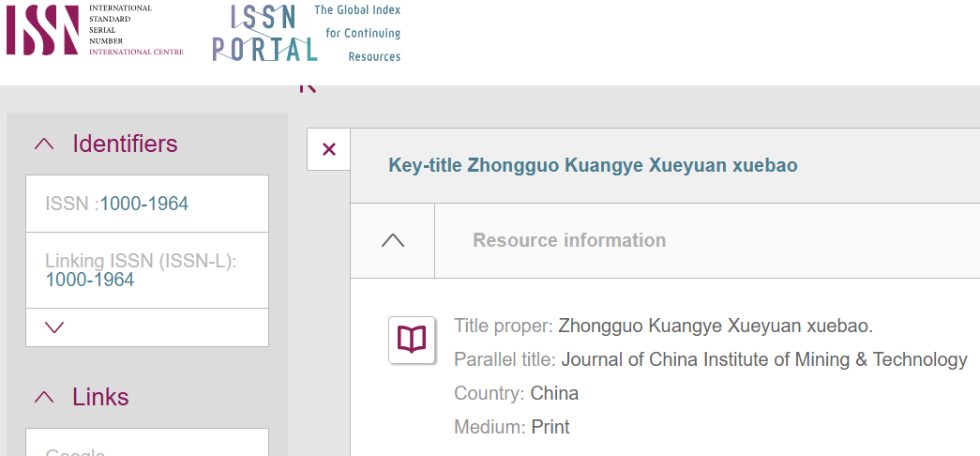The image size is (980, 456).
Task: Open ISSN 1000-1964 link
Action: [144, 204]
